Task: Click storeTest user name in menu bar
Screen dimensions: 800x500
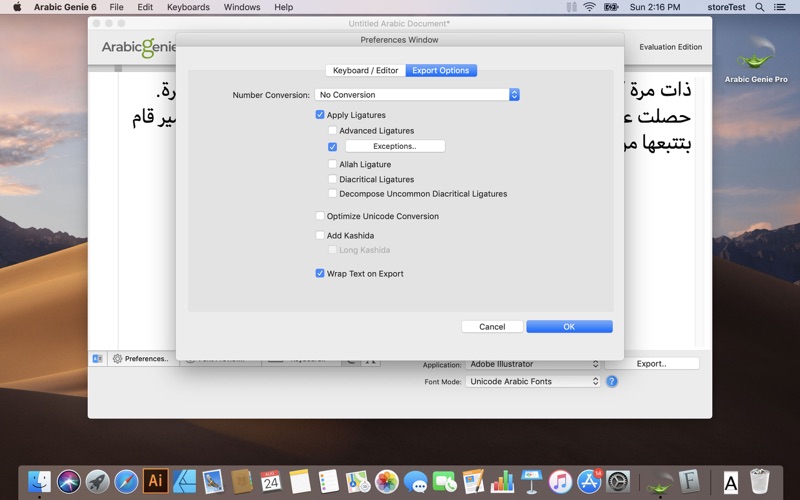Action: pyautogui.click(x=726, y=7)
